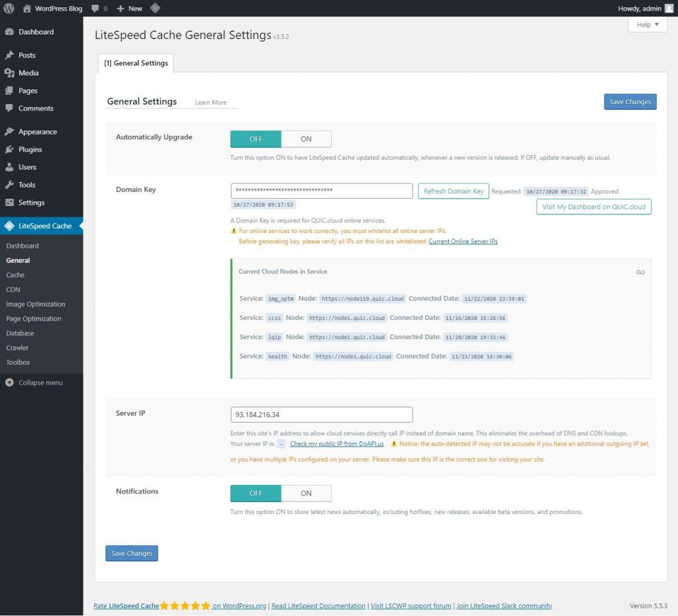
Task: Expand the Help dropdown
Action: pos(648,25)
